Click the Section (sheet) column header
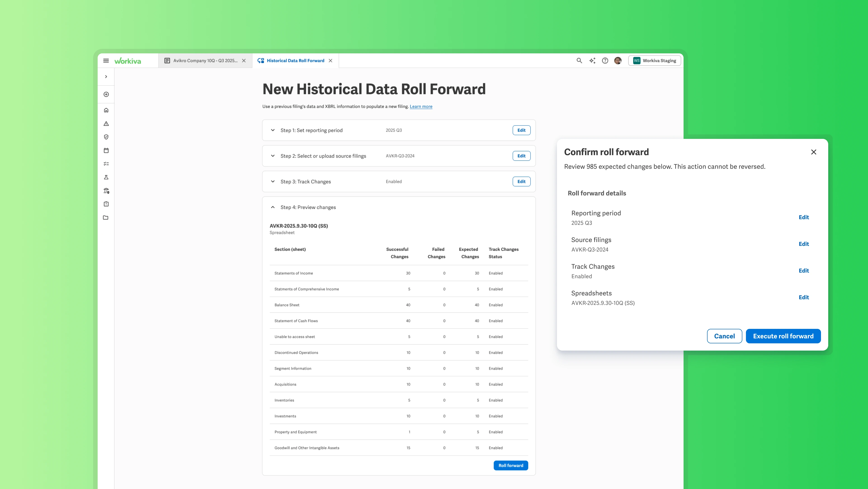 [290, 249]
